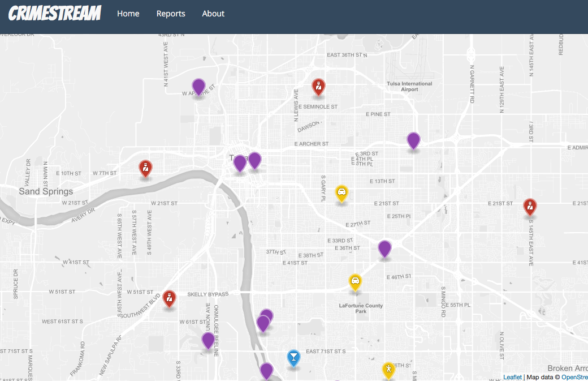Click the leftmost purple marker in downtown Tulsa
588x381 pixels.
[239, 162]
